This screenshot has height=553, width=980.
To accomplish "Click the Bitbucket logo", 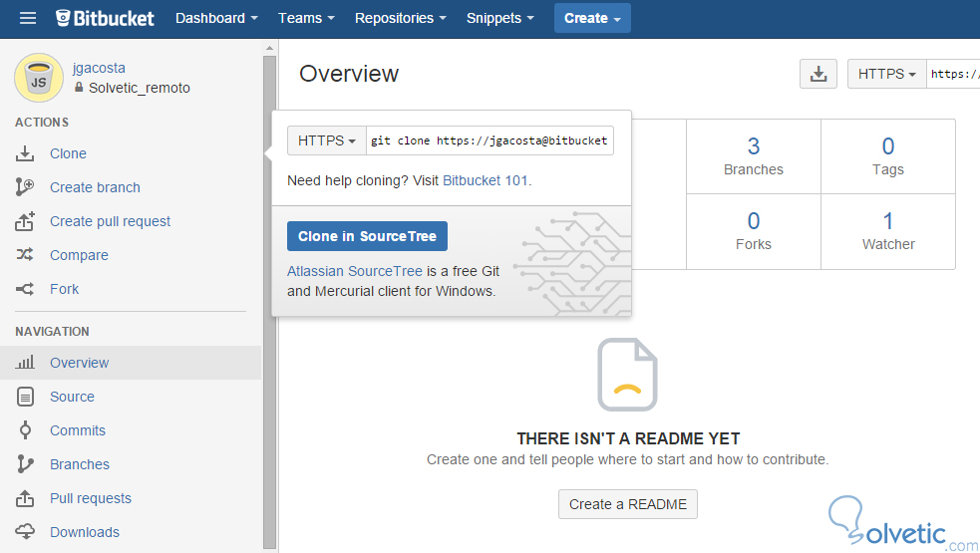I will 105,18.
